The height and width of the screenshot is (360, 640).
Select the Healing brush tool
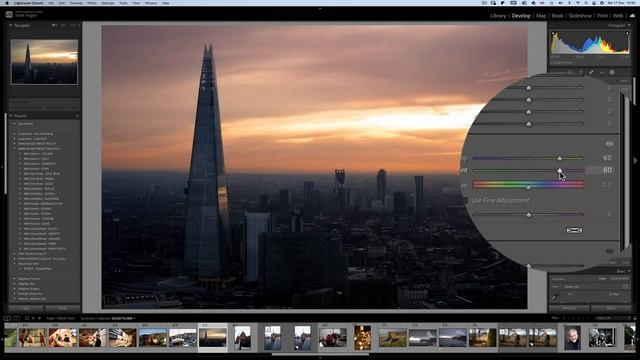tap(591, 72)
